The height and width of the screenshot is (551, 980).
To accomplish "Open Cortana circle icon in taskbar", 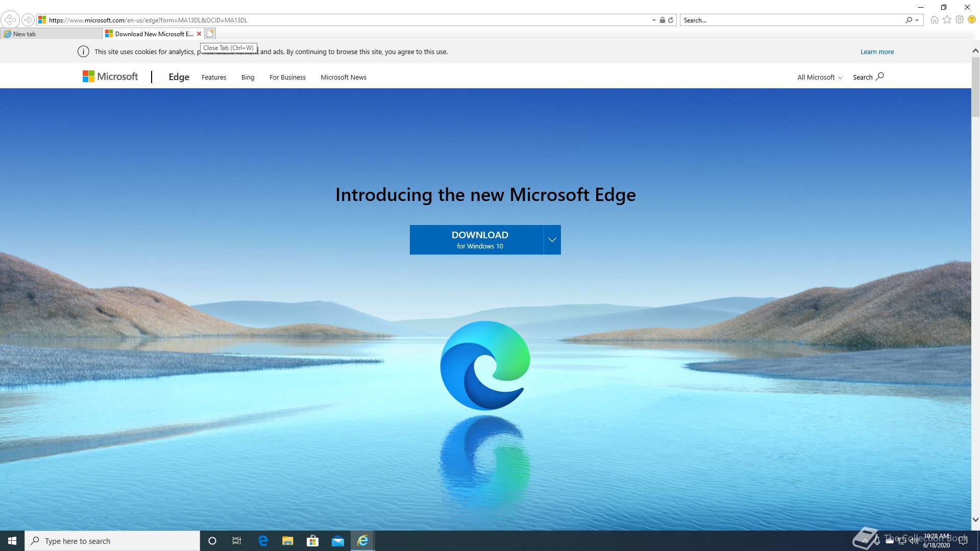I will click(x=212, y=541).
